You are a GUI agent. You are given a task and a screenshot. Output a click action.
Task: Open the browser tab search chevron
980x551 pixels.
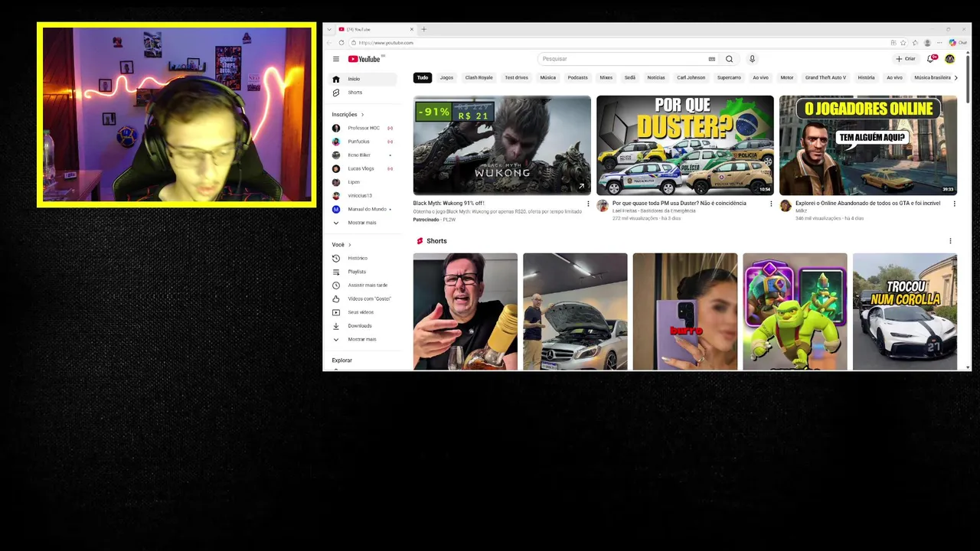[329, 29]
